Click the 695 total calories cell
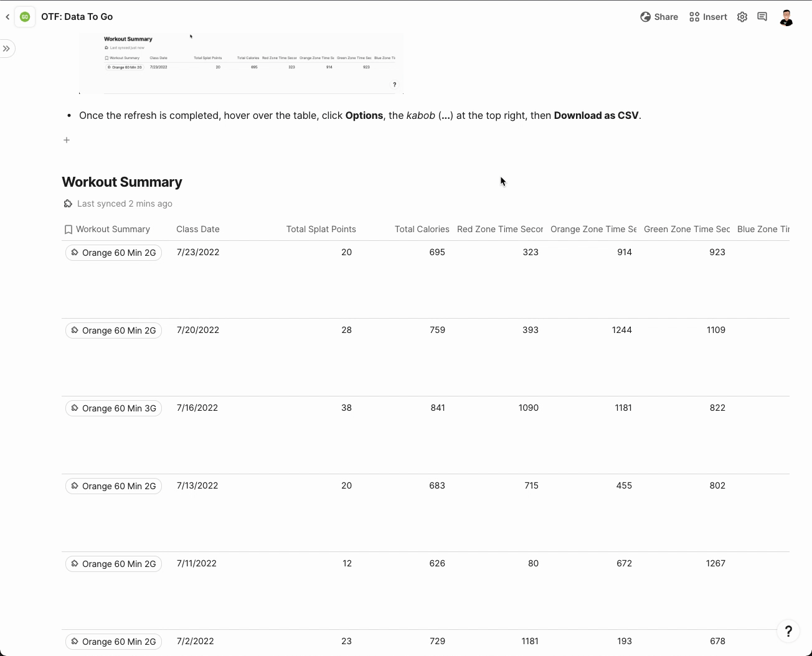Screen dimensions: 812x656 [437, 252]
